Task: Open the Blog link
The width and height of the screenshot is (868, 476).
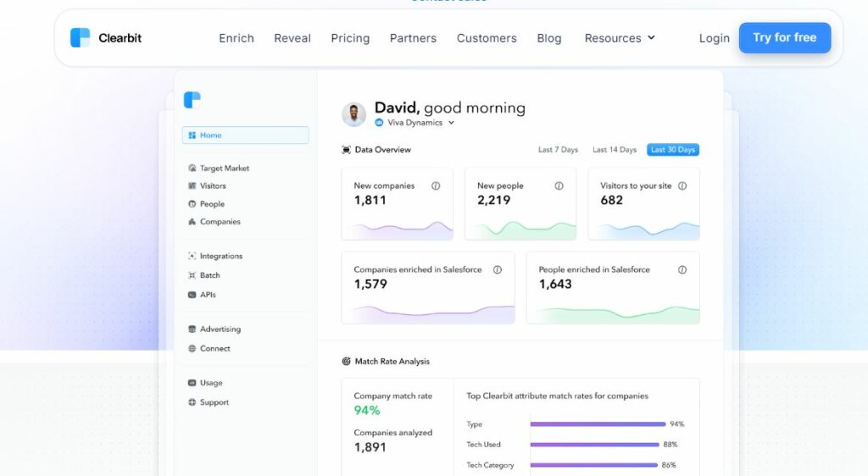Action: pos(549,38)
